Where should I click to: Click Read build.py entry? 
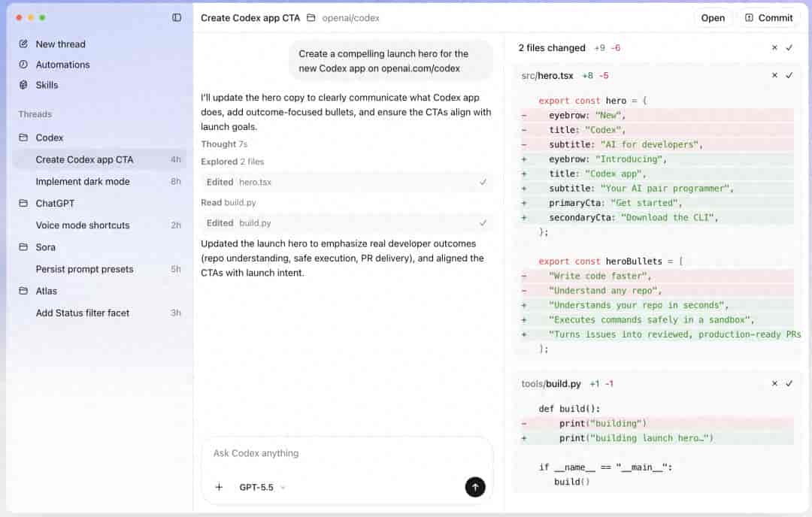[229, 202]
